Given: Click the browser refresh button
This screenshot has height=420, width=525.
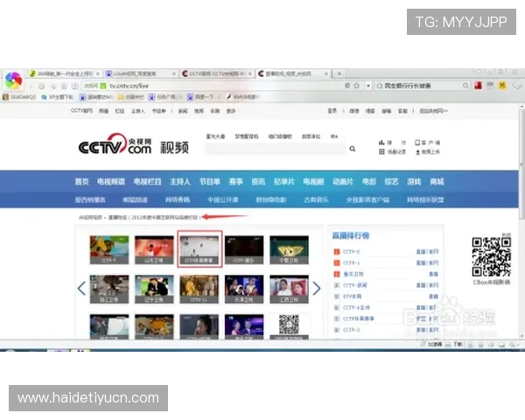Looking at the screenshot, I should pos(41,86).
